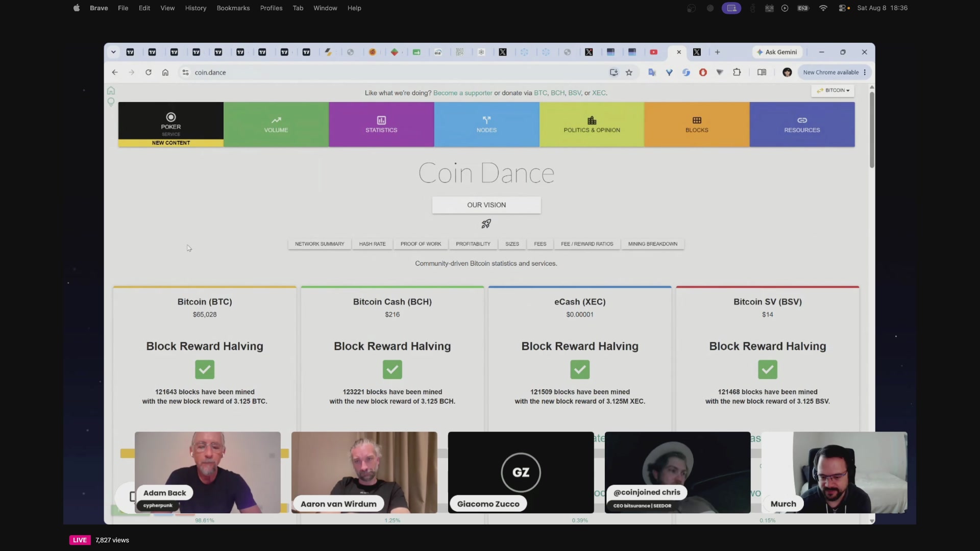Bookmark this page with the star icon

(x=629, y=72)
